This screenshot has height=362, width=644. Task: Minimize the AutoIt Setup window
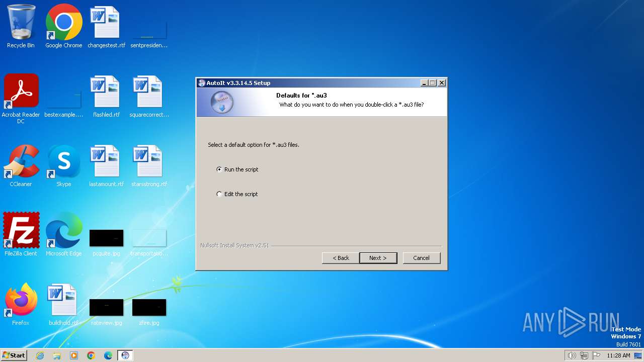424,83
